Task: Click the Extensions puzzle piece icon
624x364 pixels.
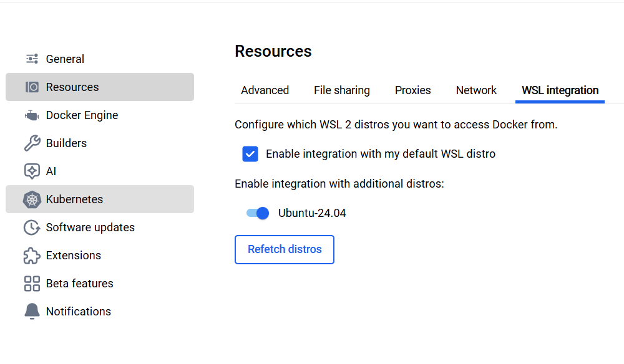Action: point(32,256)
